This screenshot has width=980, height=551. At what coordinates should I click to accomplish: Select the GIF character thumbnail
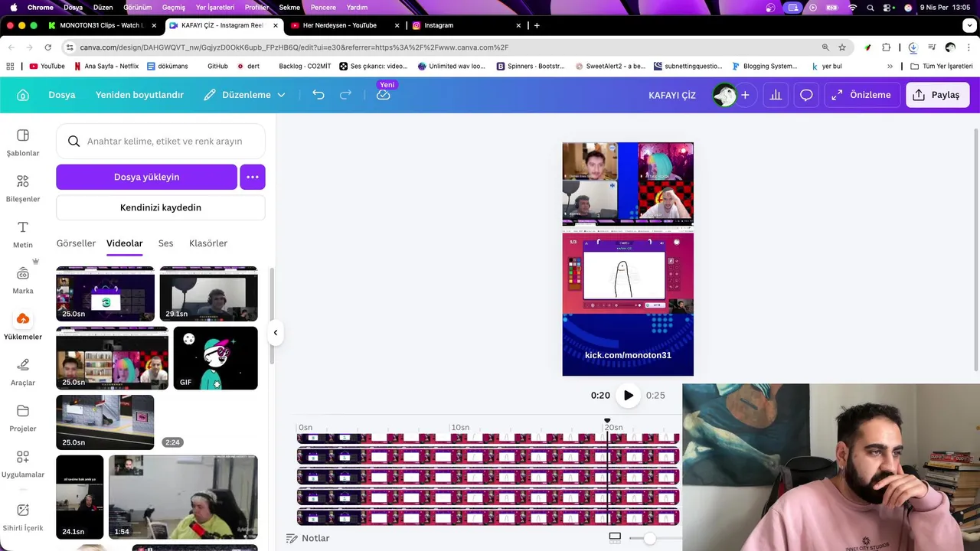pyautogui.click(x=216, y=358)
